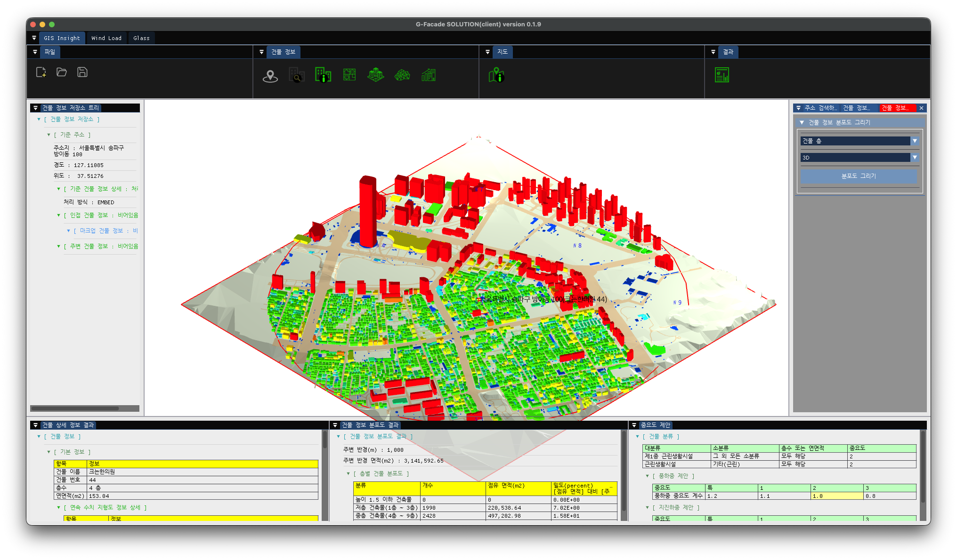Switch to the Wind Load tab

click(106, 38)
